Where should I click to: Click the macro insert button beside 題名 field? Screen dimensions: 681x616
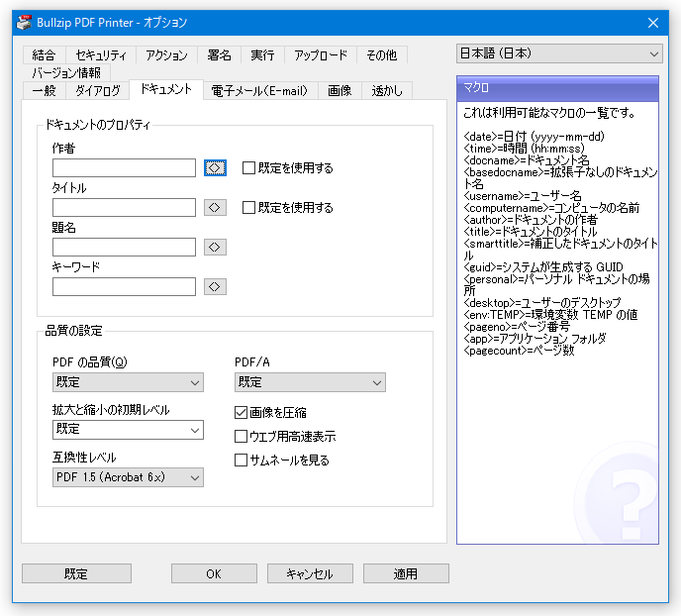click(x=215, y=248)
